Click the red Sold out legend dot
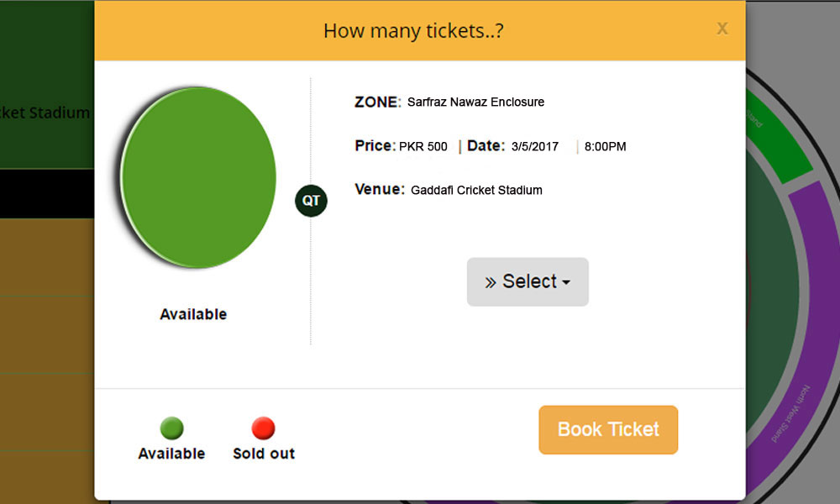840x504 pixels. click(263, 428)
